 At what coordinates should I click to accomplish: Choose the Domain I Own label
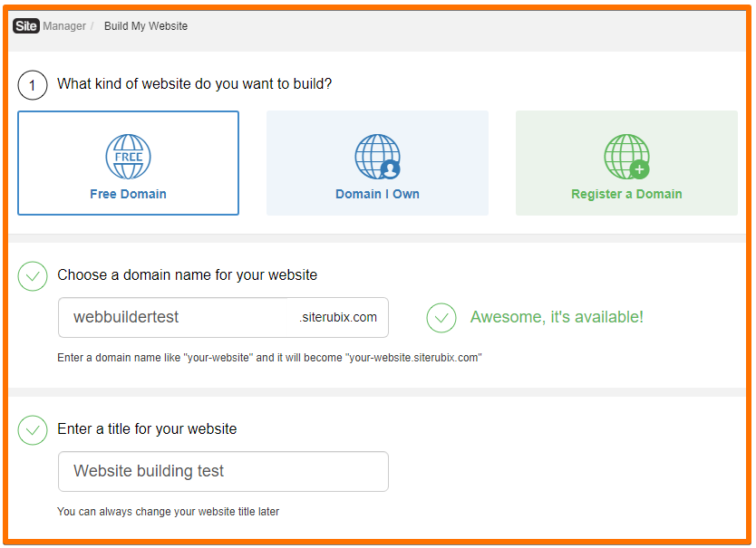377,194
